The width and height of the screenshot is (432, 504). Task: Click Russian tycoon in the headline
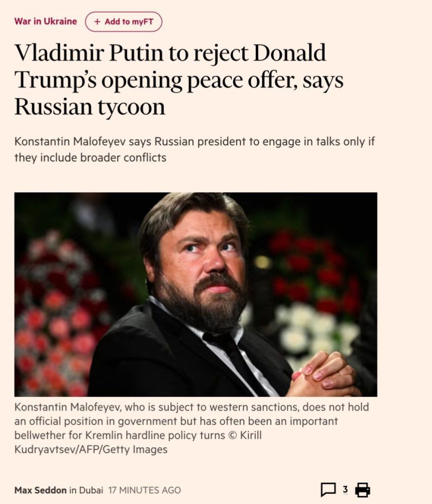point(90,107)
